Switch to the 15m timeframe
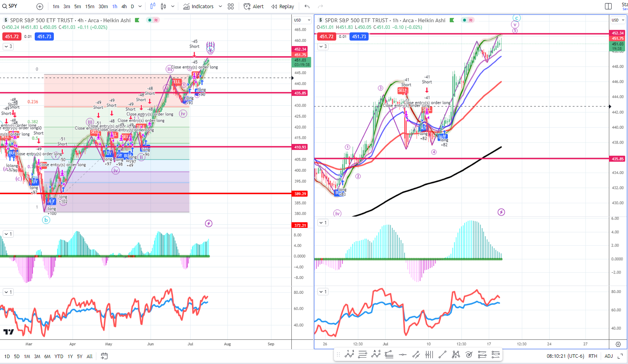628x364 pixels. 90,6
